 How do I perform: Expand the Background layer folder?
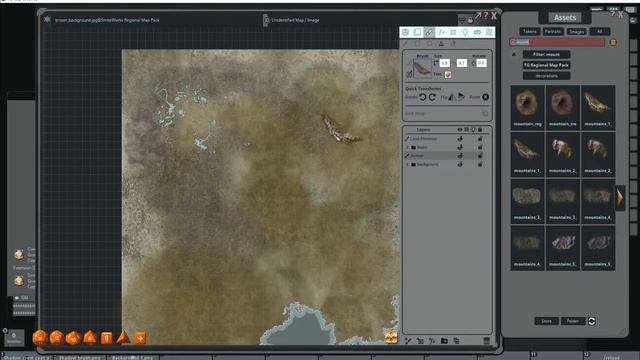[x=407, y=164]
